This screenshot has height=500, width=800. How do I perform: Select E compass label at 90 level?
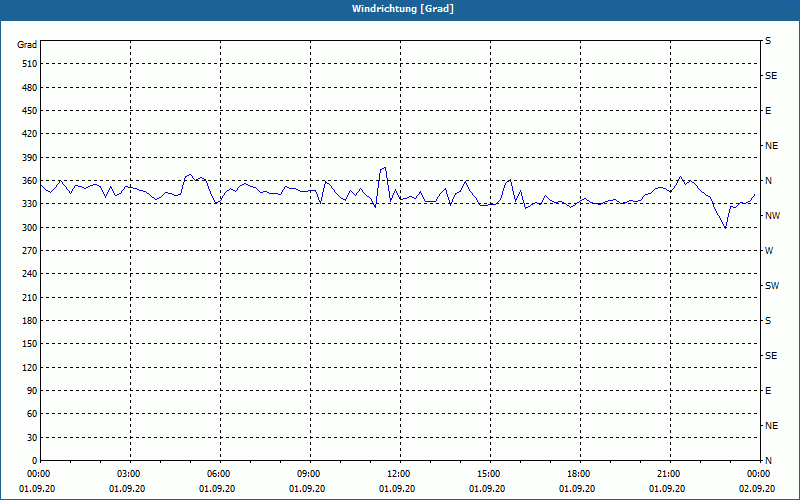coord(768,391)
